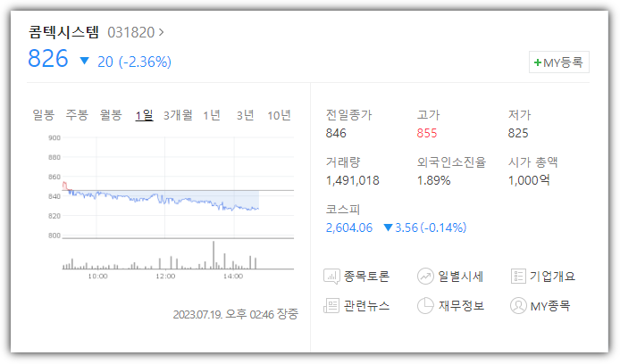The image size is (620, 364).
Task: Click the green plus icon in MY등록
Action: 537,62
